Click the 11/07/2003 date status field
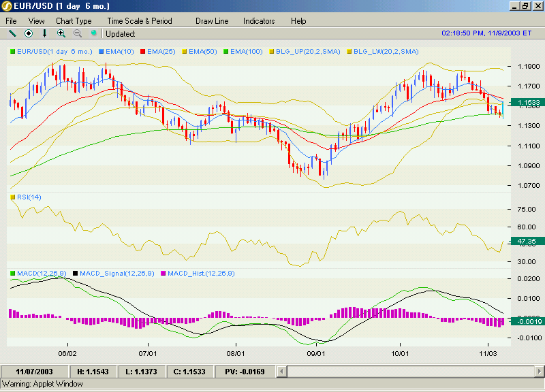Screen dimensions: 545x392 35,372
